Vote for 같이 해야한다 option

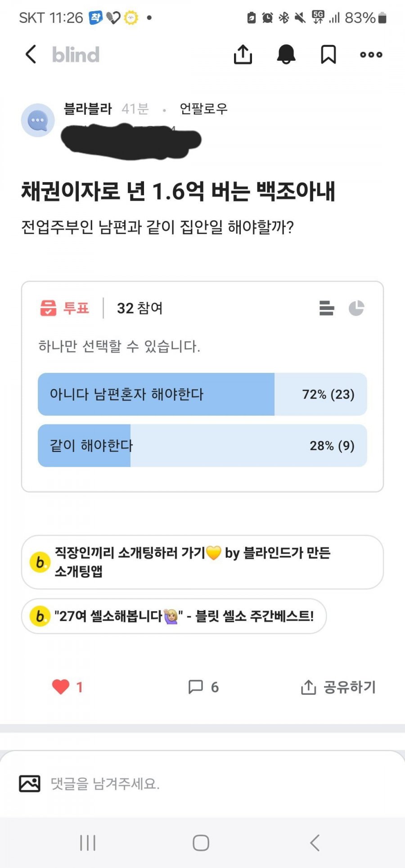coord(202,445)
